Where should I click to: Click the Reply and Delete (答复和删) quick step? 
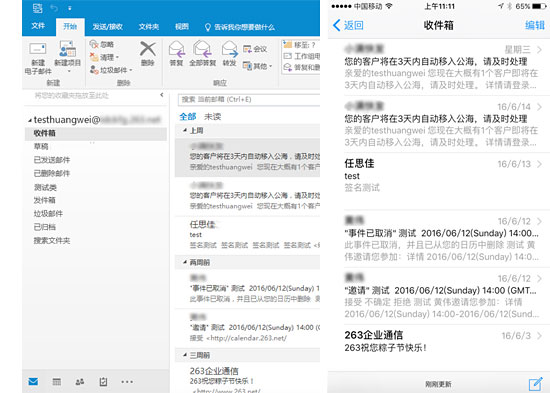[x=302, y=67]
